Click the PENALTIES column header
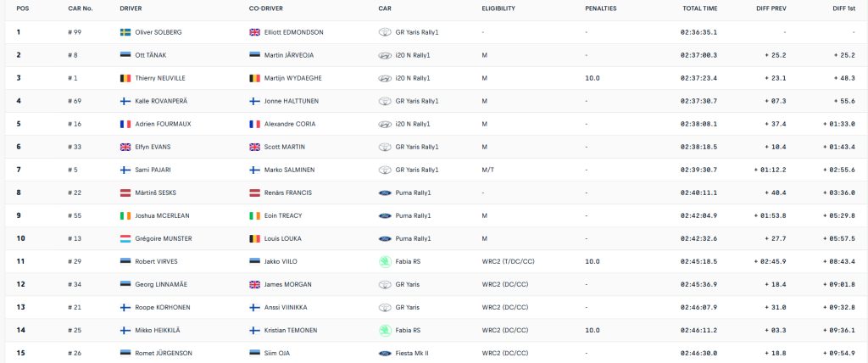Screen dimensions: 868x363 coord(601,8)
